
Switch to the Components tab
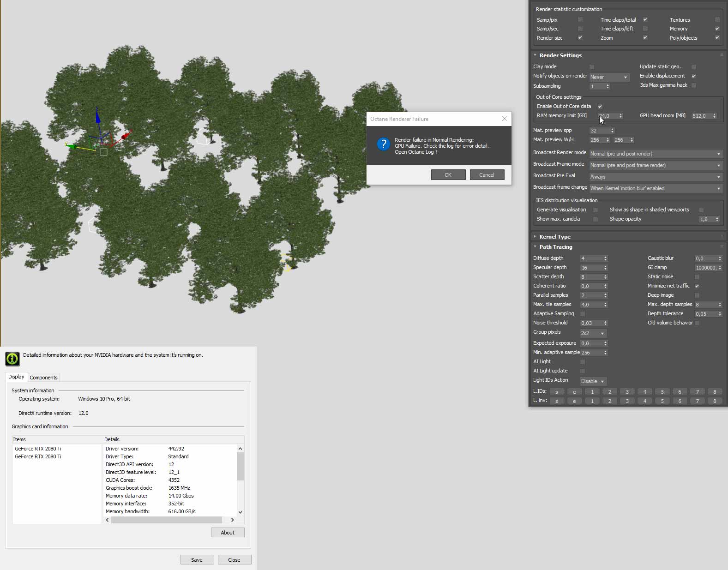43,378
